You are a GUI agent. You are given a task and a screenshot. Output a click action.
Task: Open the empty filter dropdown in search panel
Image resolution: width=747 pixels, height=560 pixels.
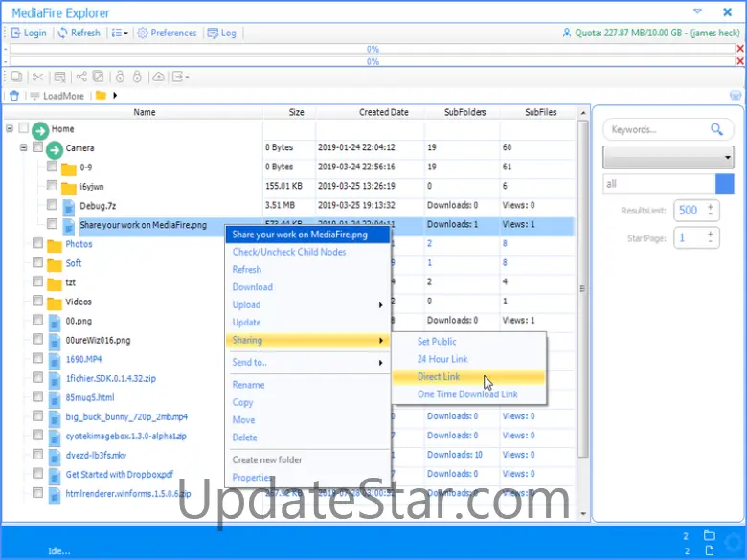point(668,157)
